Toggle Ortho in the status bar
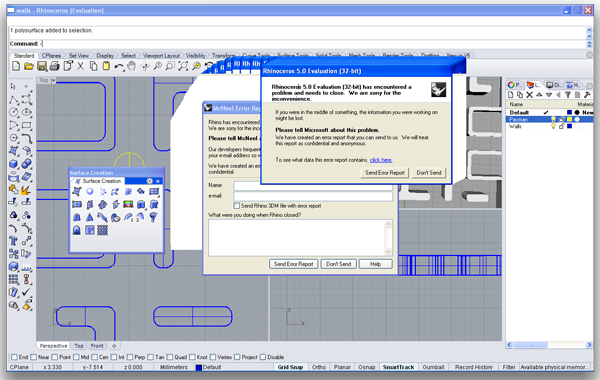The height and width of the screenshot is (380, 600). (x=319, y=367)
